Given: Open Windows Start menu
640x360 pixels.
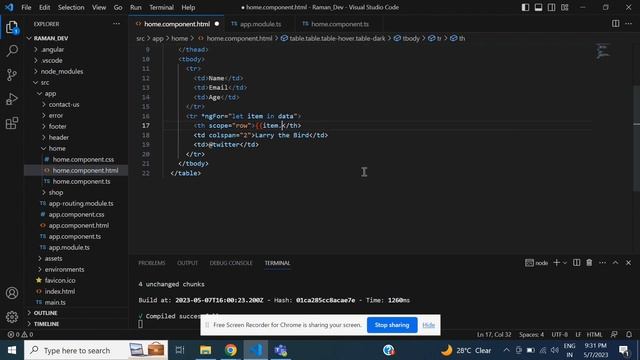Looking at the screenshot, I should click(12, 350).
